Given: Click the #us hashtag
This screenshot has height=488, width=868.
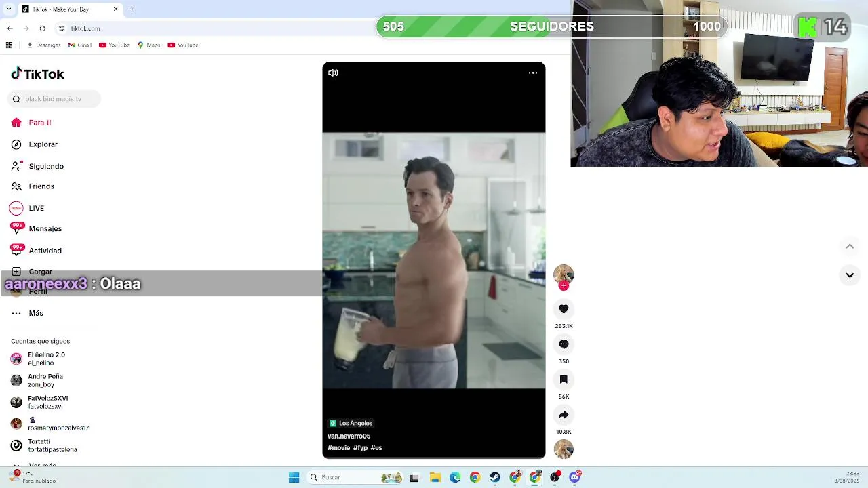Looking at the screenshot, I should pos(376,448).
